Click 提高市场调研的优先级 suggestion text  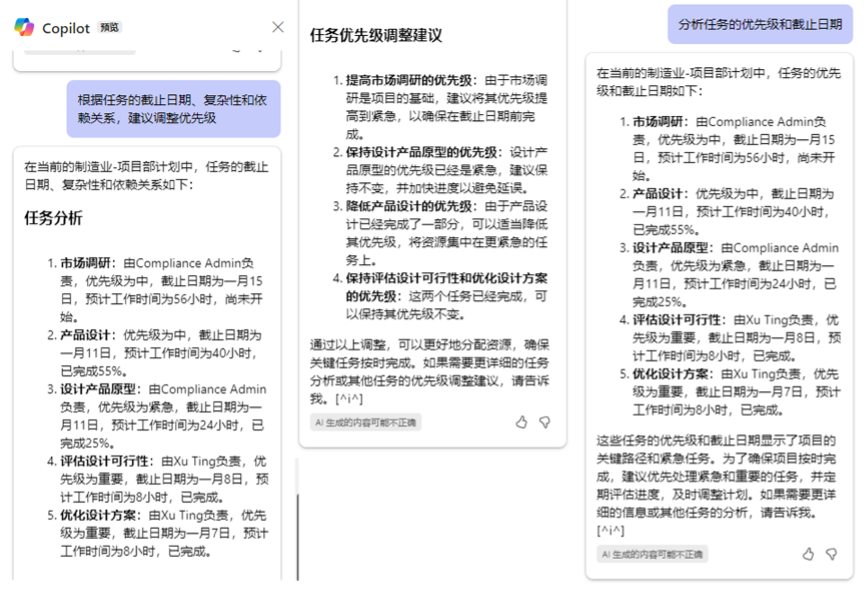tap(441, 107)
